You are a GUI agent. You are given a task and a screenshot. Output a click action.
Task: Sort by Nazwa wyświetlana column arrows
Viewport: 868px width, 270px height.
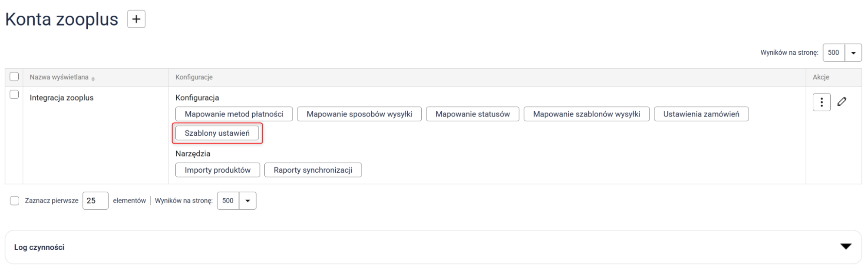[93, 78]
